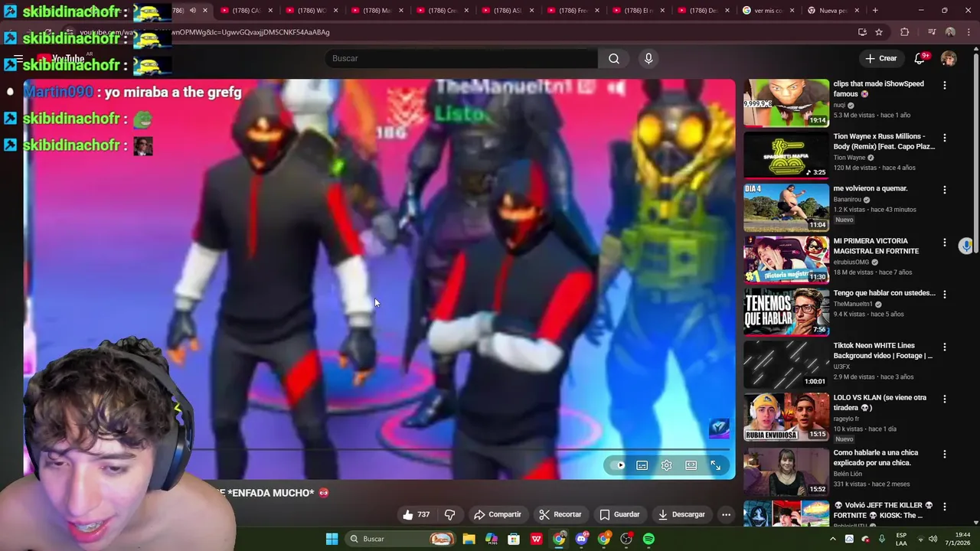Open options for Tion Wayne x Russ Millions video

[x=945, y=138]
